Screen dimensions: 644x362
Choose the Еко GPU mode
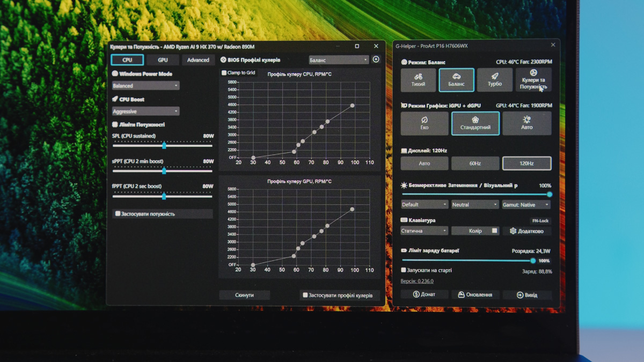point(425,123)
